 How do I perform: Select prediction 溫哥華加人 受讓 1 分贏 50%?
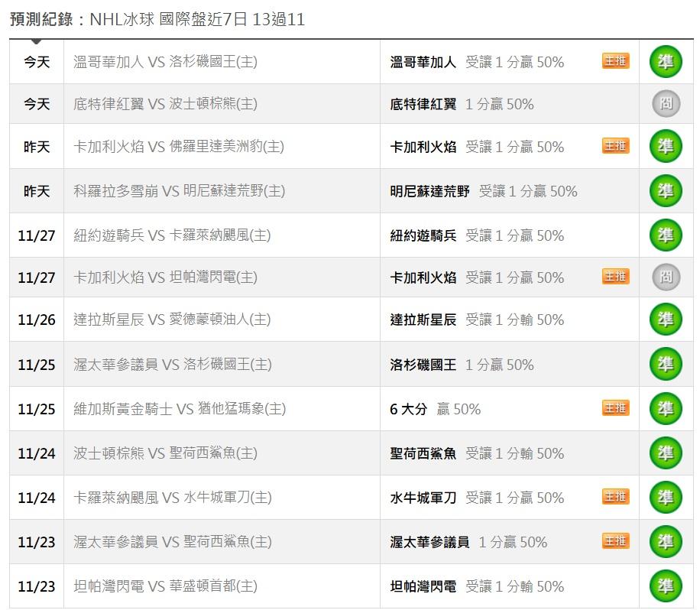(477, 62)
